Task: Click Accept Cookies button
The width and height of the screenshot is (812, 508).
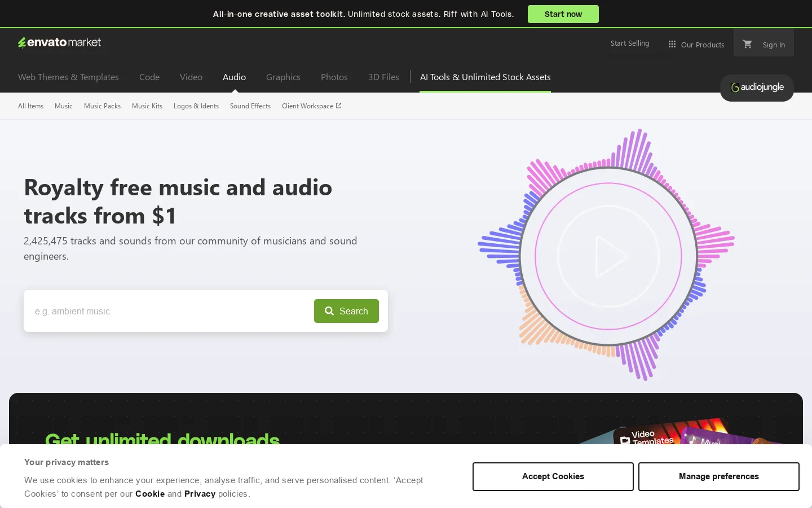Action: pyautogui.click(x=553, y=476)
